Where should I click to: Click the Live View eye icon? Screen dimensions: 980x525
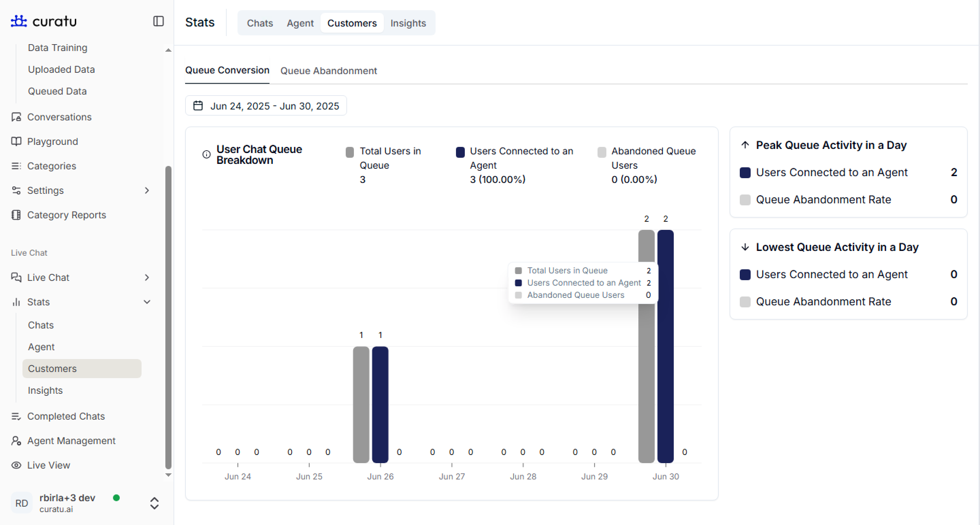[x=16, y=465]
